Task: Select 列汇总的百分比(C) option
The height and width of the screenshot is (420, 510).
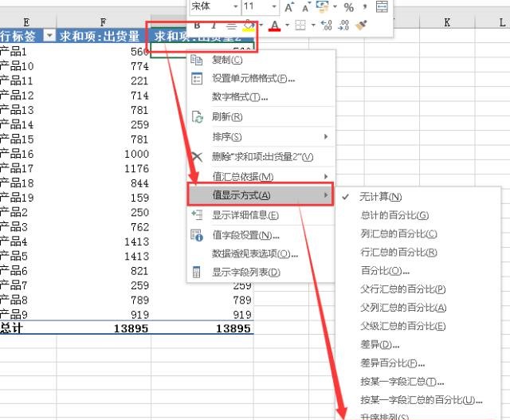Action: (x=418, y=234)
